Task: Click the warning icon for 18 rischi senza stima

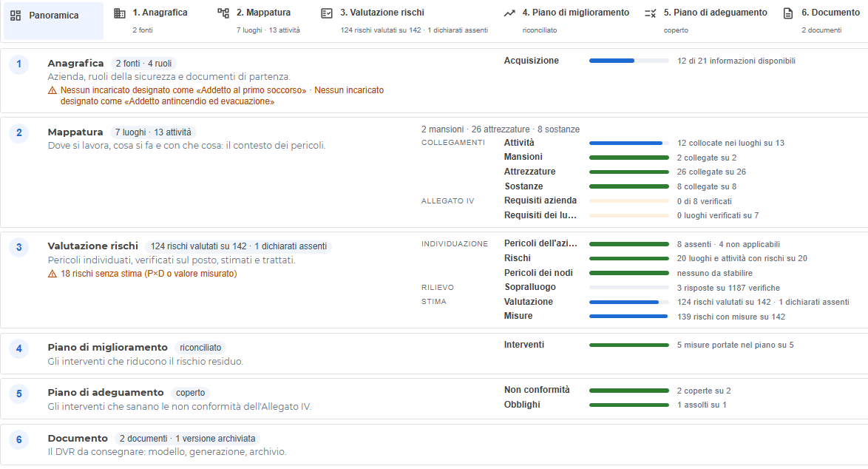Action: pyautogui.click(x=52, y=274)
